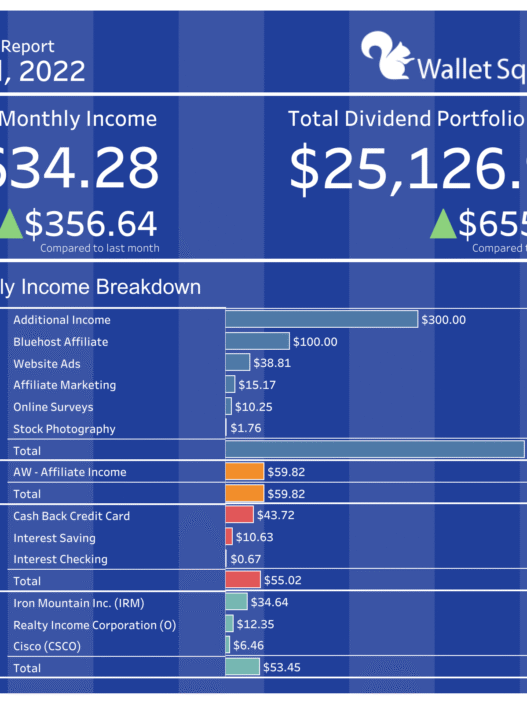This screenshot has width=527, height=703.
Task: Click the 'Compared to last month' caption
Action: pos(100,248)
